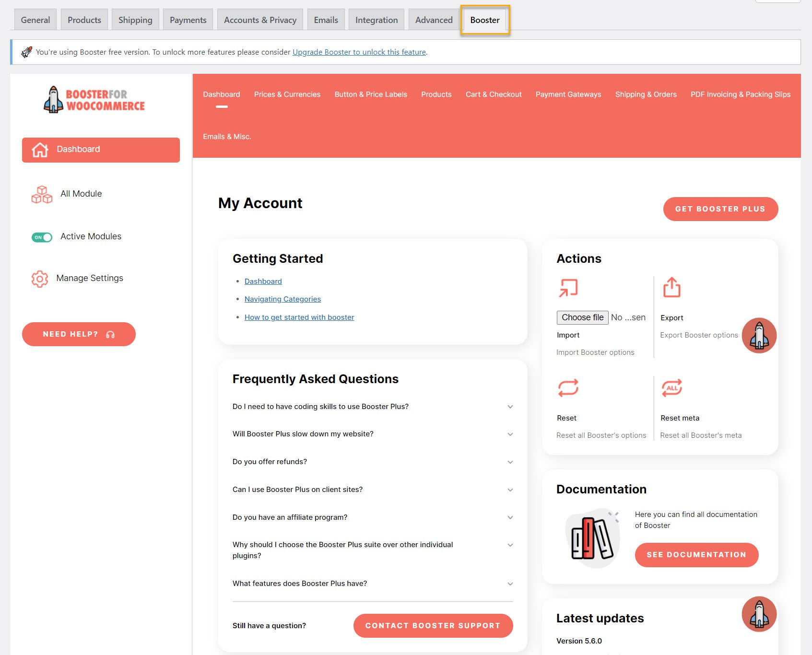
Task: Expand 'Will Booster Plus slow down my website?'
Action: pyautogui.click(x=510, y=434)
